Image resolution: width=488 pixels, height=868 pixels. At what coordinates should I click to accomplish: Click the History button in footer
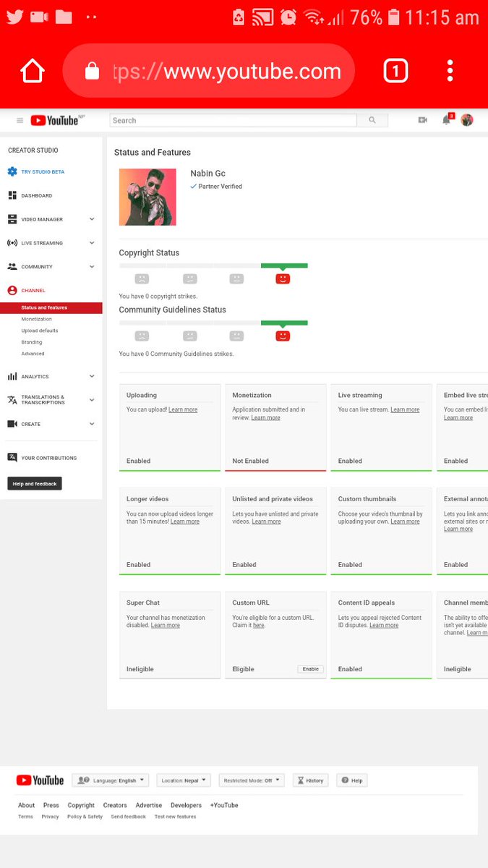click(311, 780)
